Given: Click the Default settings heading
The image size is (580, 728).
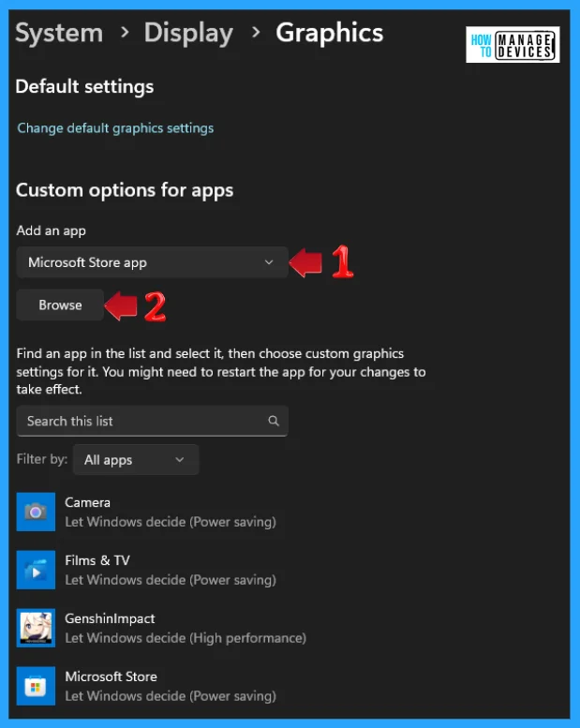Looking at the screenshot, I should 84,87.
